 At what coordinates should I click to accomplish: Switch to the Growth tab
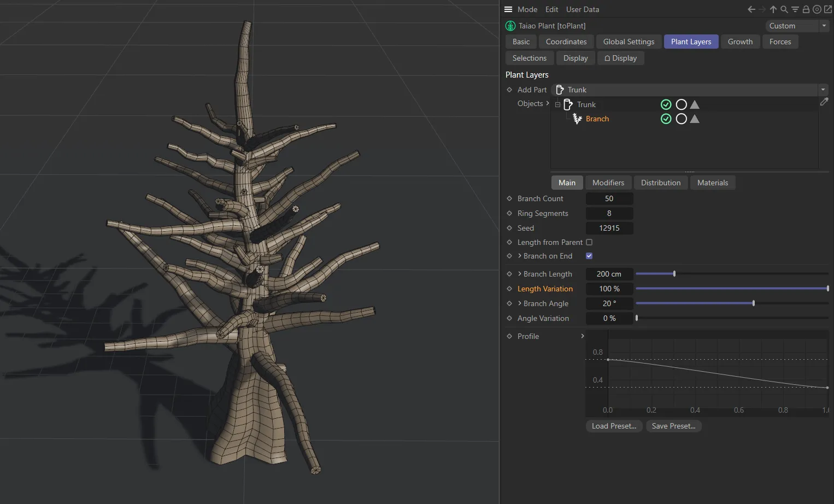pos(740,42)
